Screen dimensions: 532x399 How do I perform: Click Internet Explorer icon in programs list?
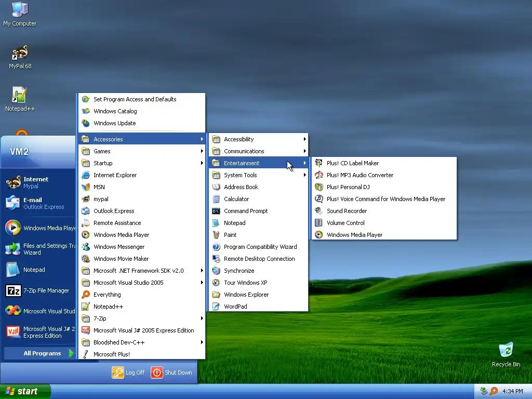86,175
